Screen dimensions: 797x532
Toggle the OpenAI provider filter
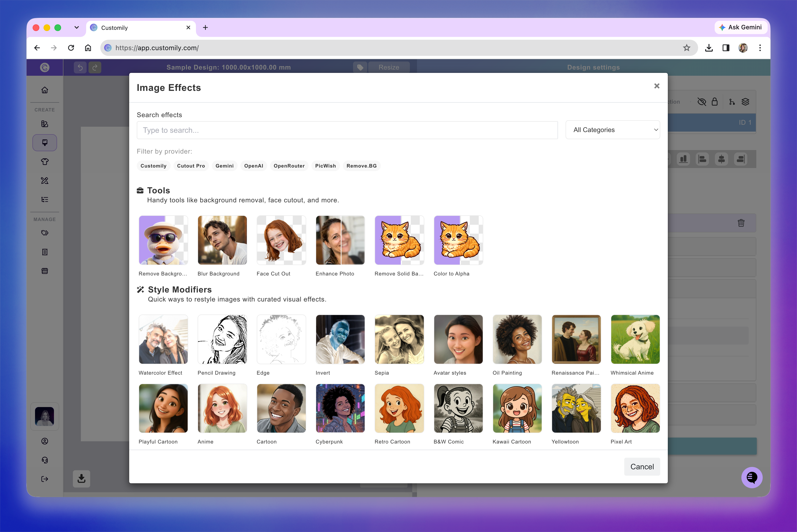(x=253, y=166)
